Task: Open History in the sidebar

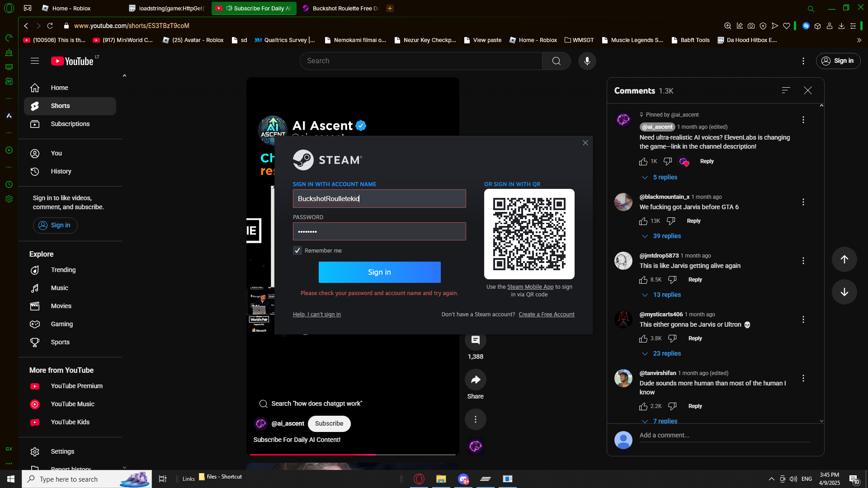Action: coord(70,171)
